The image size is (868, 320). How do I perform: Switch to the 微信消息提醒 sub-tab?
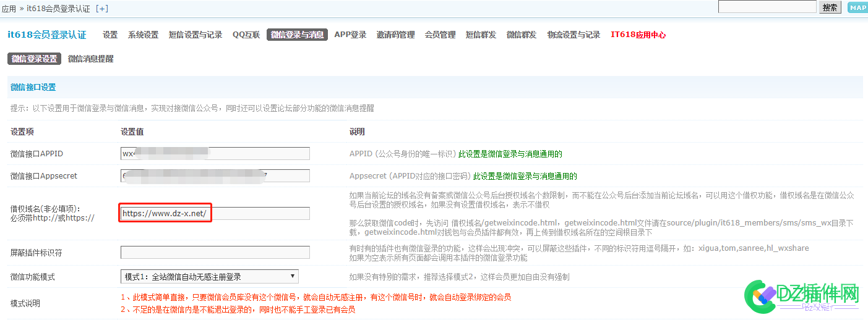point(91,59)
